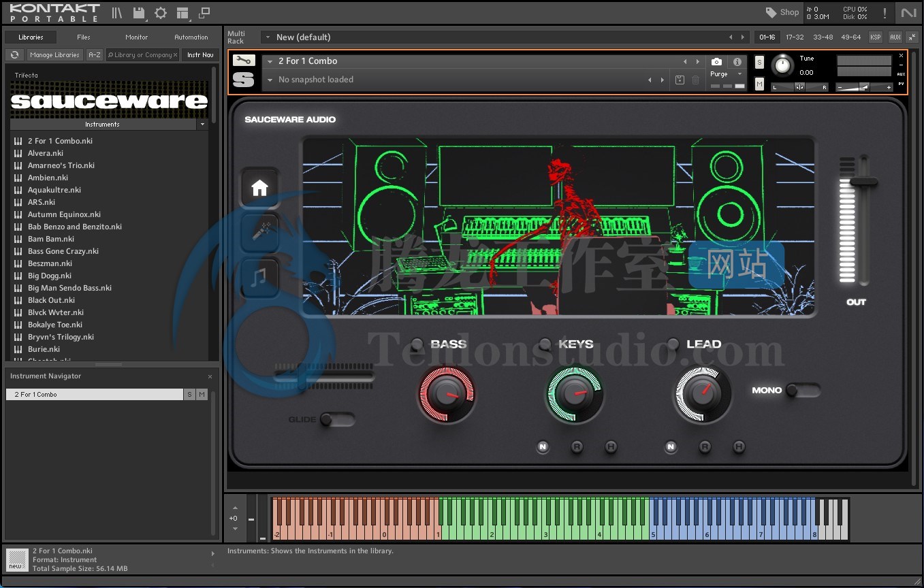
Task: Switch to the Files tab
Action: click(x=84, y=37)
